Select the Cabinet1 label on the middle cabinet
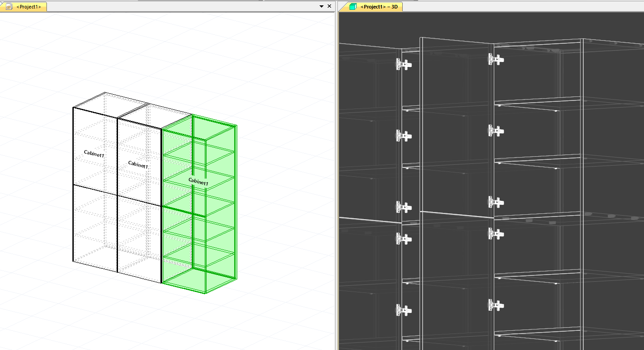Image resolution: width=644 pixels, height=350 pixels. tap(138, 165)
